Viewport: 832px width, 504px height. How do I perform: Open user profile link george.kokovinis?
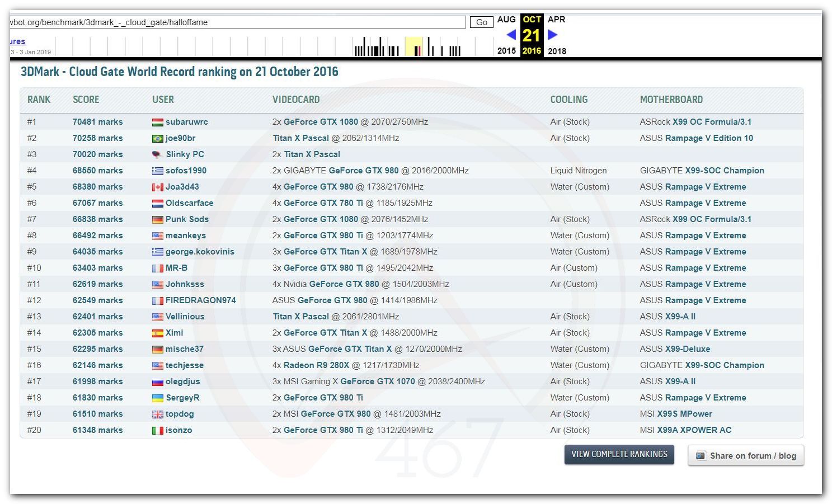coord(200,252)
